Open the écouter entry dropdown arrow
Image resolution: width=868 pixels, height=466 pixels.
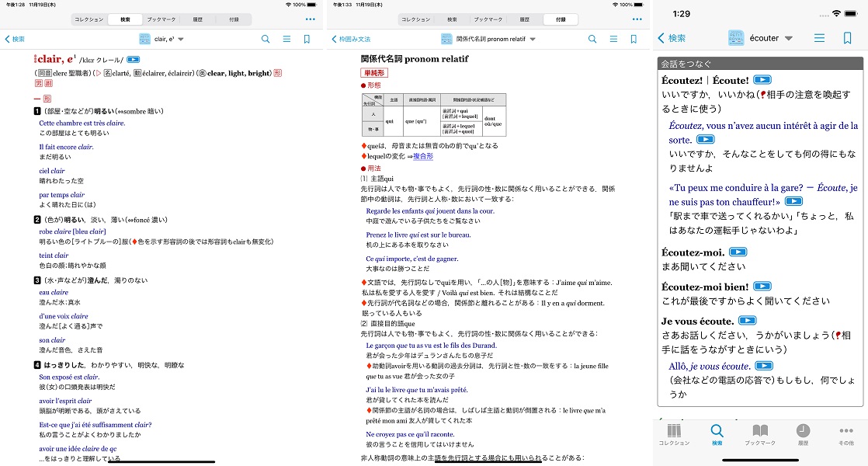tap(789, 38)
